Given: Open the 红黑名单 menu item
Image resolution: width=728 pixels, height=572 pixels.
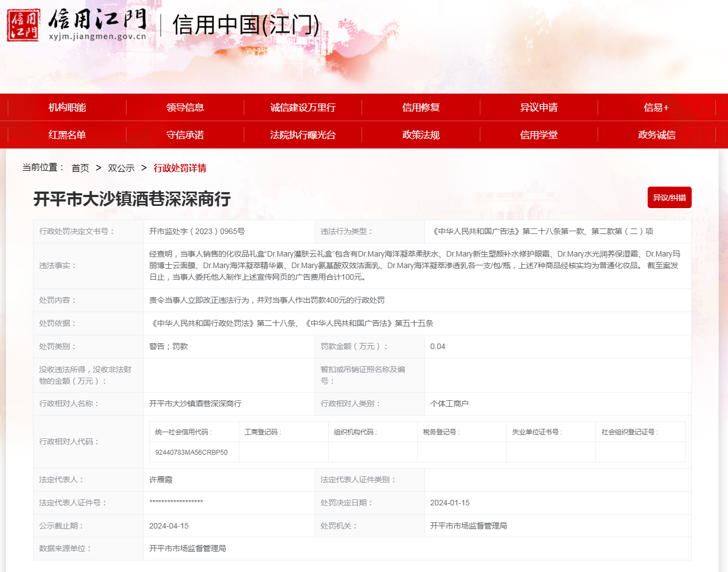Looking at the screenshot, I should tap(67, 135).
